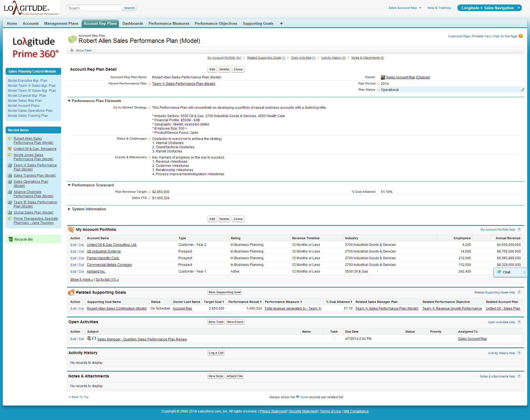Click the pencil edit icon beside Plan Status
This screenshot has height=420, width=530.
522,90
